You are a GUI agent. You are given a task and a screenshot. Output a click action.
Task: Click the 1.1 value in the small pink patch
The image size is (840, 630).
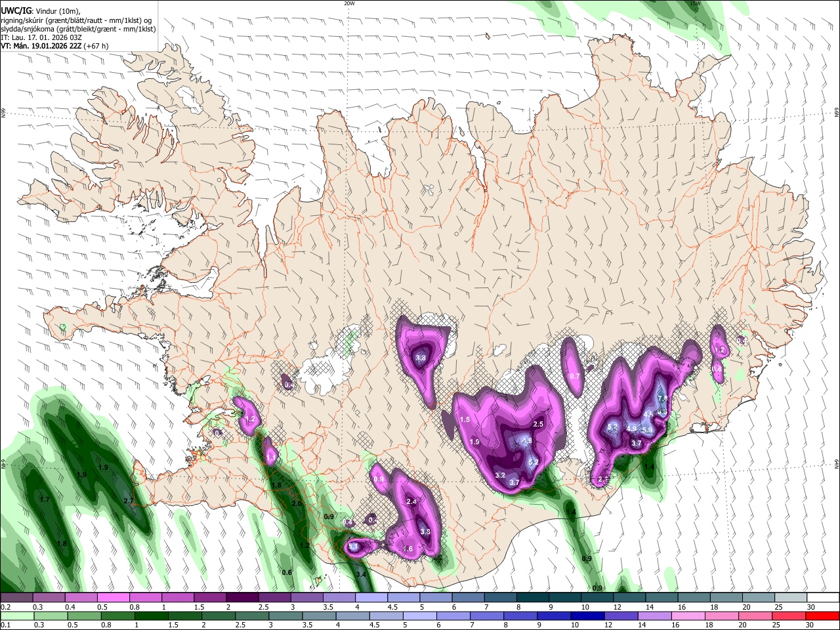(x=271, y=457)
